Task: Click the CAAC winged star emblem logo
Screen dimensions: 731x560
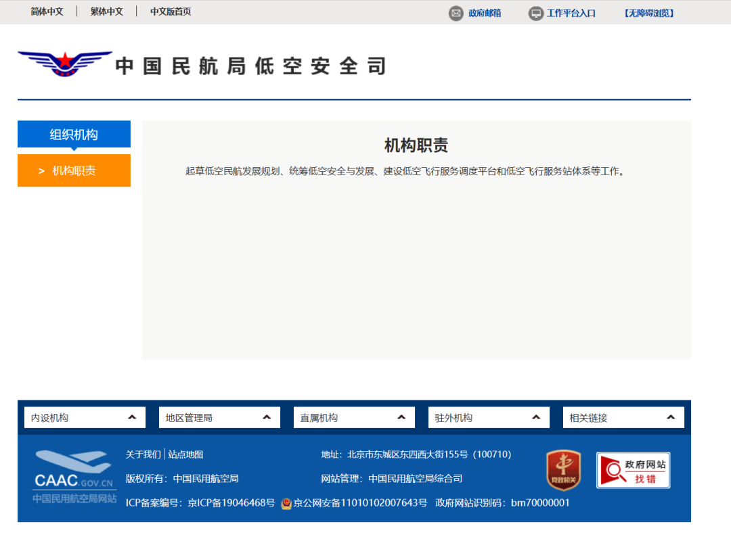Action: pyautogui.click(x=65, y=64)
